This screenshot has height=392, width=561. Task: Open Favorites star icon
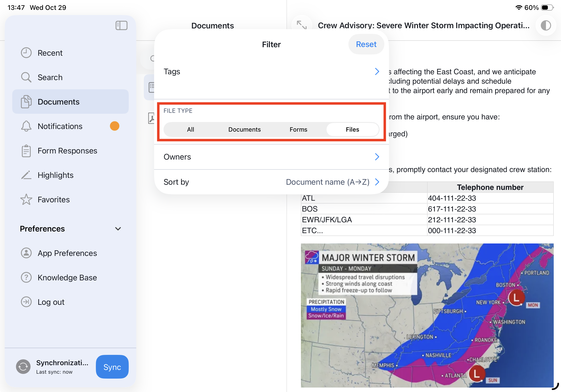pyautogui.click(x=26, y=200)
